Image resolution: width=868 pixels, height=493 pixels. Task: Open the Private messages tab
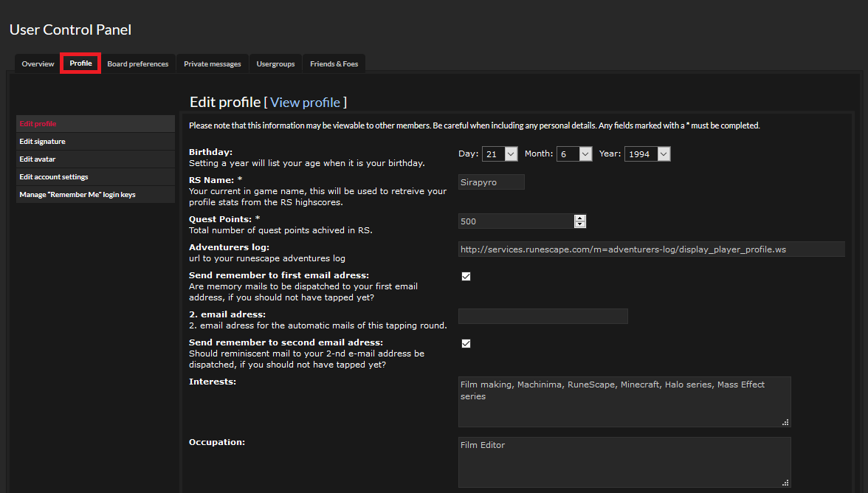coord(213,63)
